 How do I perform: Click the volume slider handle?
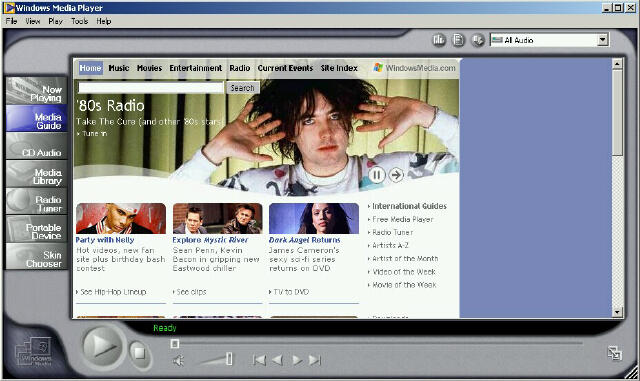[x=229, y=359]
